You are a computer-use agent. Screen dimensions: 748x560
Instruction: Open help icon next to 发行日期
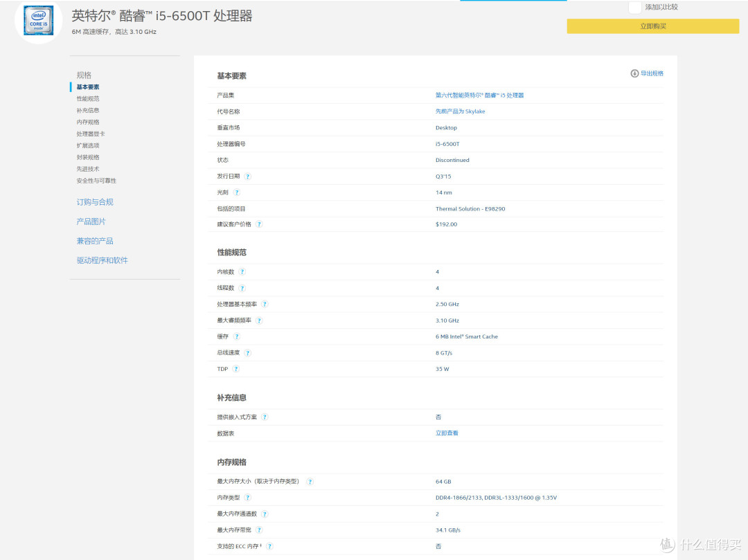[247, 177]
